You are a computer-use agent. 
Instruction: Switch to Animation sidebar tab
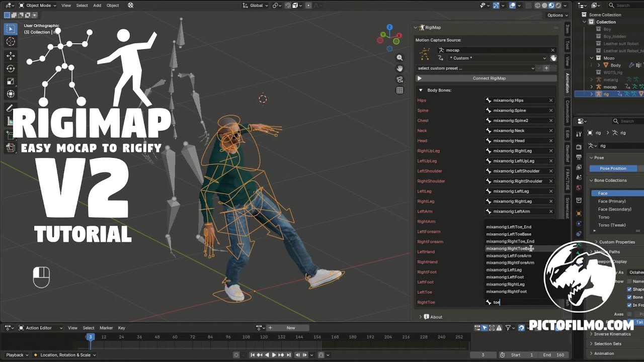pyautogui.click(x=568, y=83)
